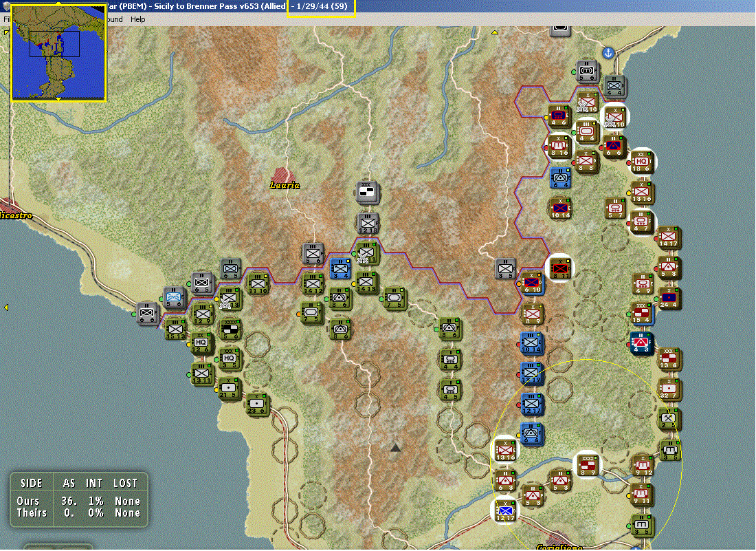Select the green artillery brigade 21-5
This screenshot has width=756, height=551.
tap(230, 389)
